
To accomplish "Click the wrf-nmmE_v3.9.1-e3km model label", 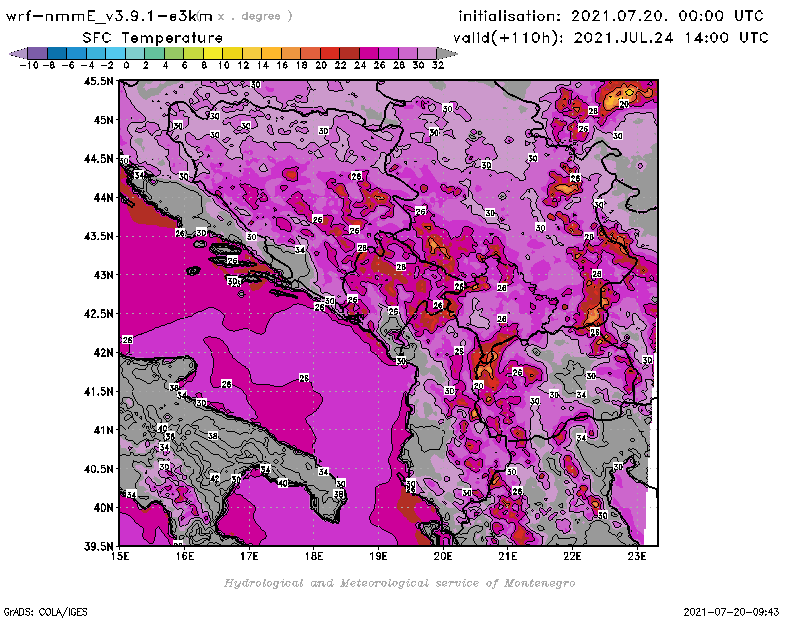I will pyautogui.click(x=110, y=16).
